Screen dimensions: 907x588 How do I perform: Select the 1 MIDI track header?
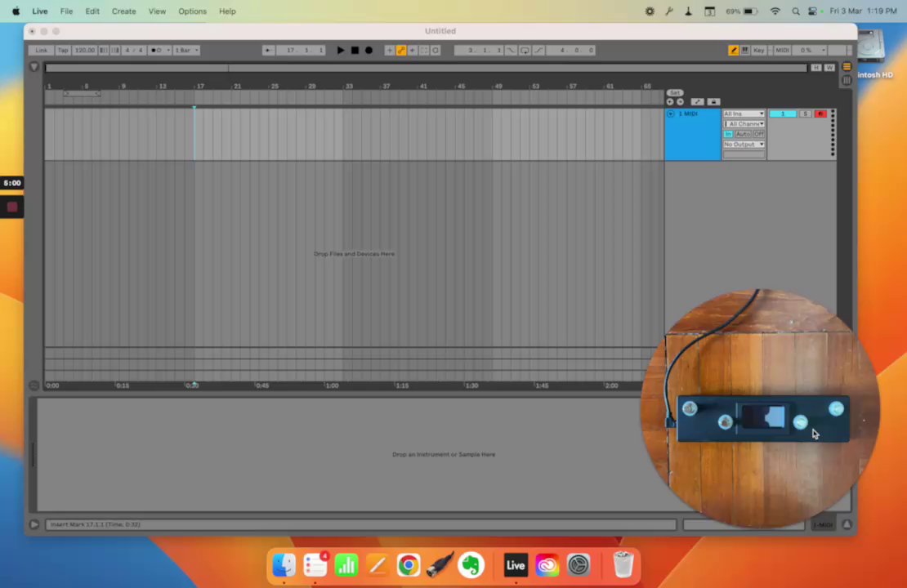pos(692,135)
